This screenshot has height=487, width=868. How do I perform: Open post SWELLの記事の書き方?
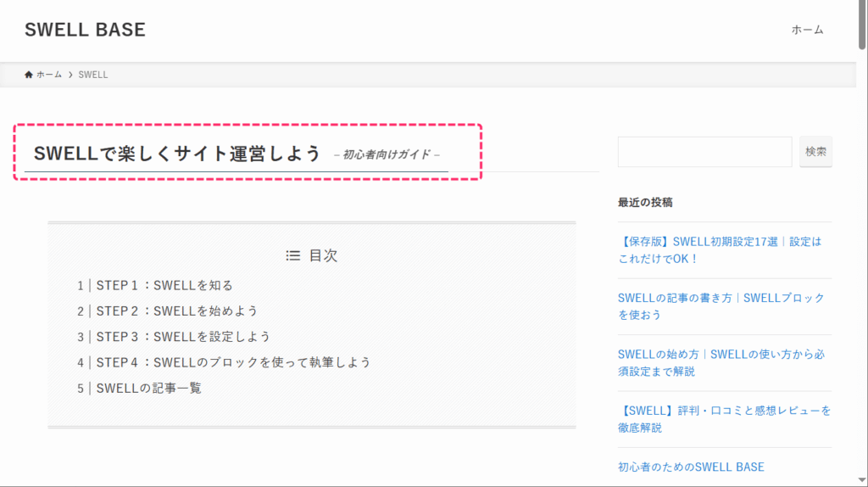click(x=721, y=306)
